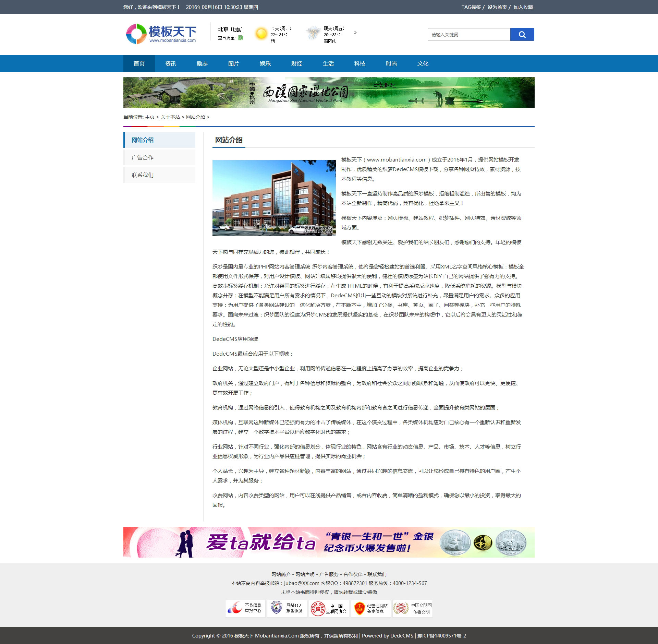Click the sunny weather icon for today
Screen dimensions: 658x644
click(x=261, y=34)
